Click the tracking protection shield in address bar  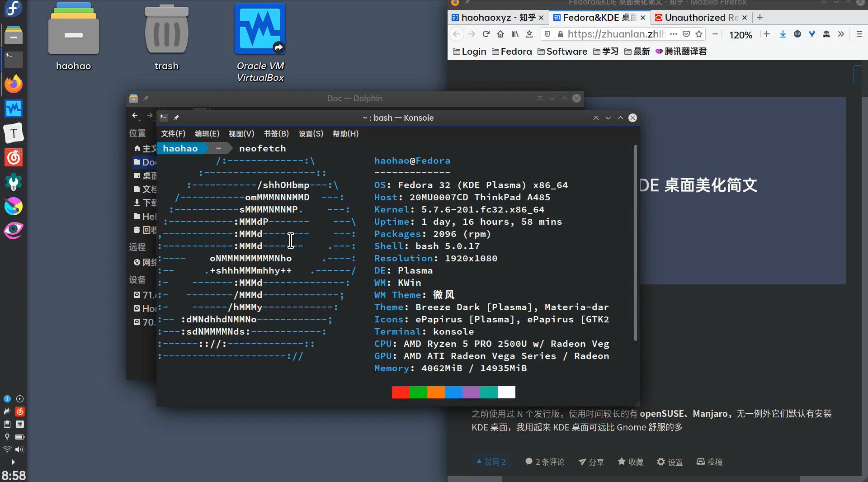pyautogui.click(x=547, y=34)
